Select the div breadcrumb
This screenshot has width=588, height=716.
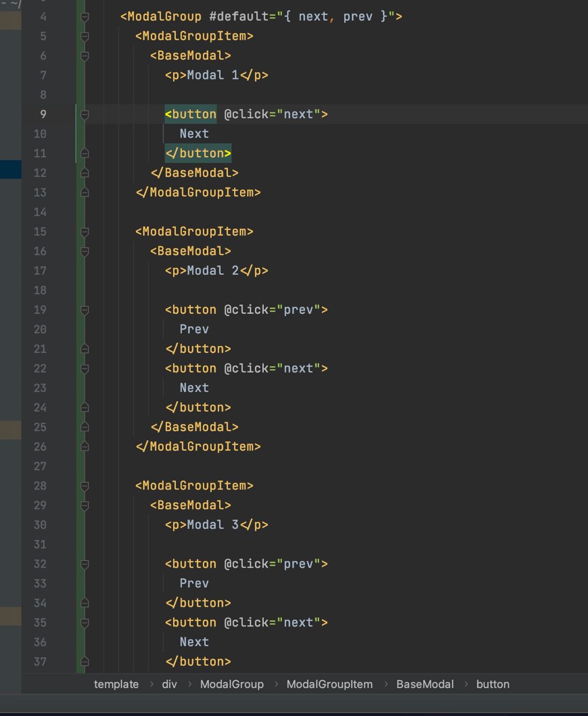click(169, 684)
